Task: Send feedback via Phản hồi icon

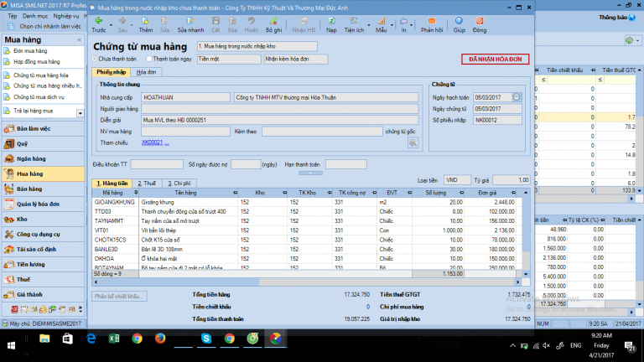Action: 432,24
